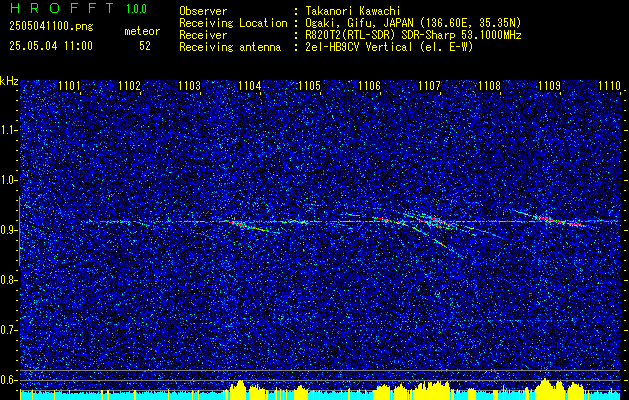Click the 0.9 kHz frequency label
The width and height of the screenshot is (629, 400).
coord(9,230)
